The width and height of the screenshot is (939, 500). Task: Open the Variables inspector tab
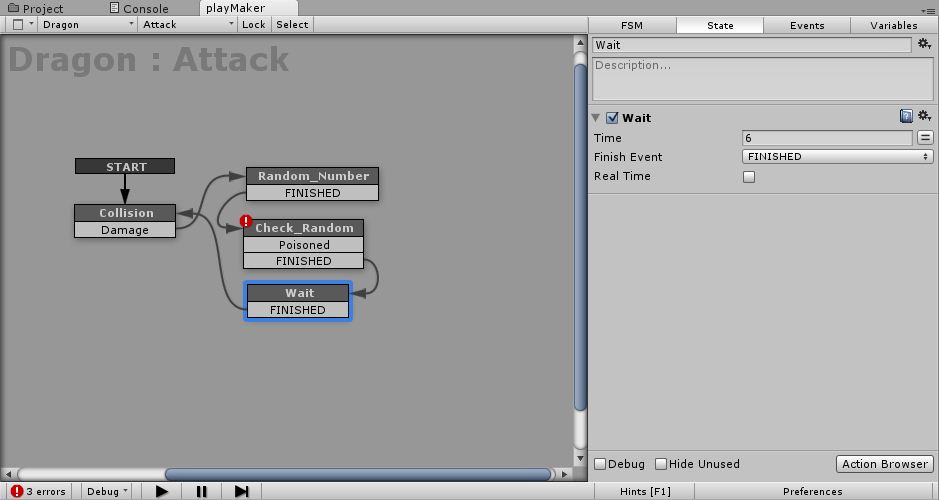coord(894,25)
